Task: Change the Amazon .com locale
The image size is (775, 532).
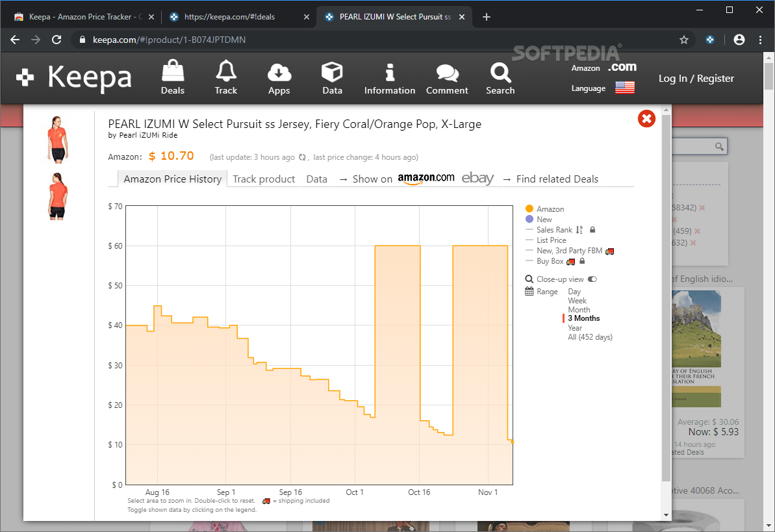Action: (622, 68)
